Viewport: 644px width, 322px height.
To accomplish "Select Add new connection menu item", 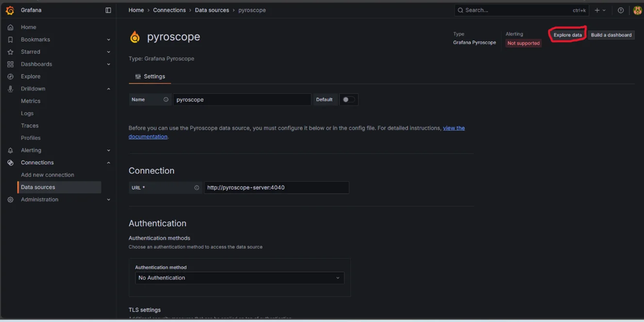I will click(x=48, y=175).
